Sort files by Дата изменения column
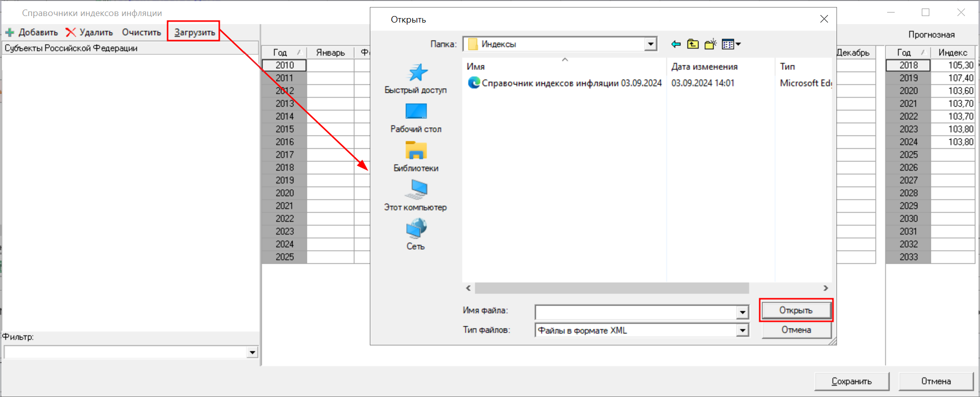 tap(704, 67)
